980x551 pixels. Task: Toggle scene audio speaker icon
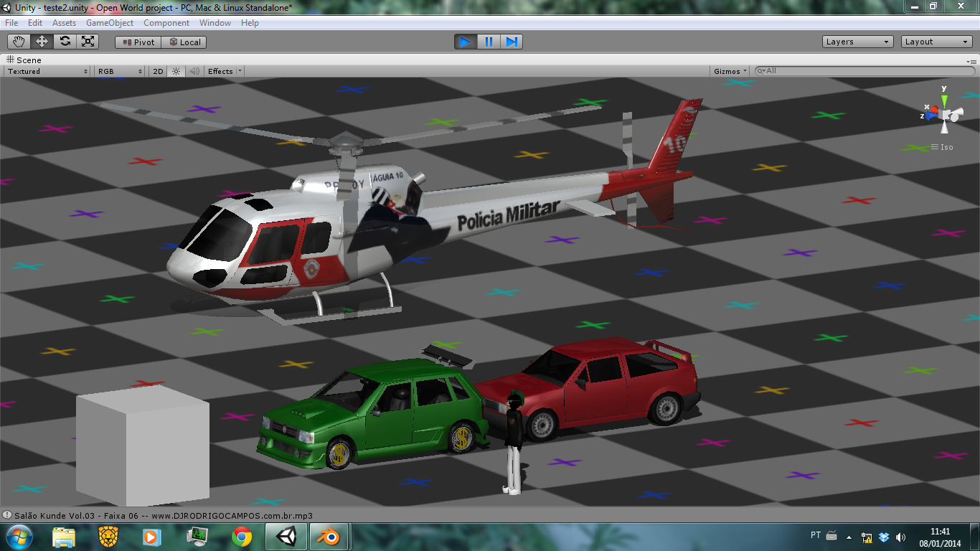[x=194, y=71]
